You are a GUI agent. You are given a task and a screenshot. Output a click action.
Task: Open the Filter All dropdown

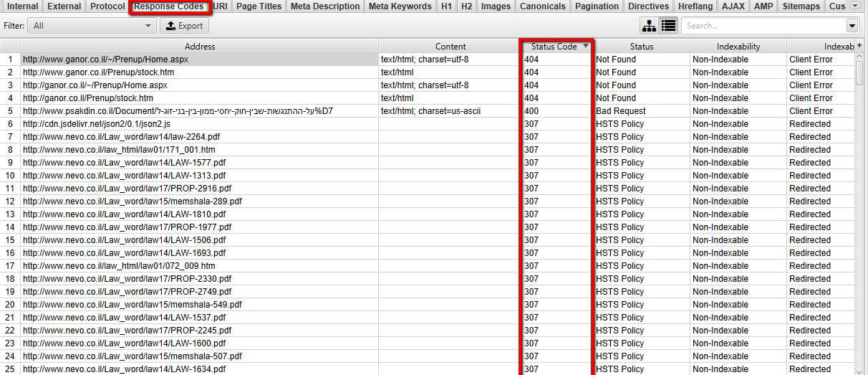point(92,26)
